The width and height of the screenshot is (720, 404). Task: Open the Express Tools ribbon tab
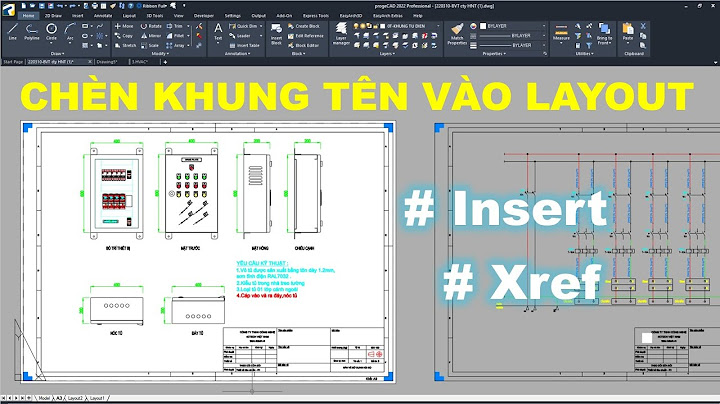[x=316, y=16]
